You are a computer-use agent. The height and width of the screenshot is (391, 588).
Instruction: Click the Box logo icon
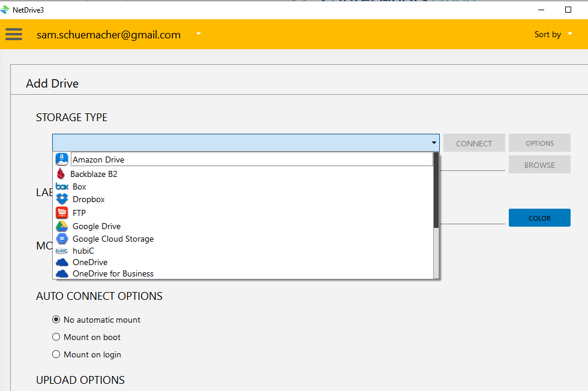pyautogui.click(x=62, y=187)
